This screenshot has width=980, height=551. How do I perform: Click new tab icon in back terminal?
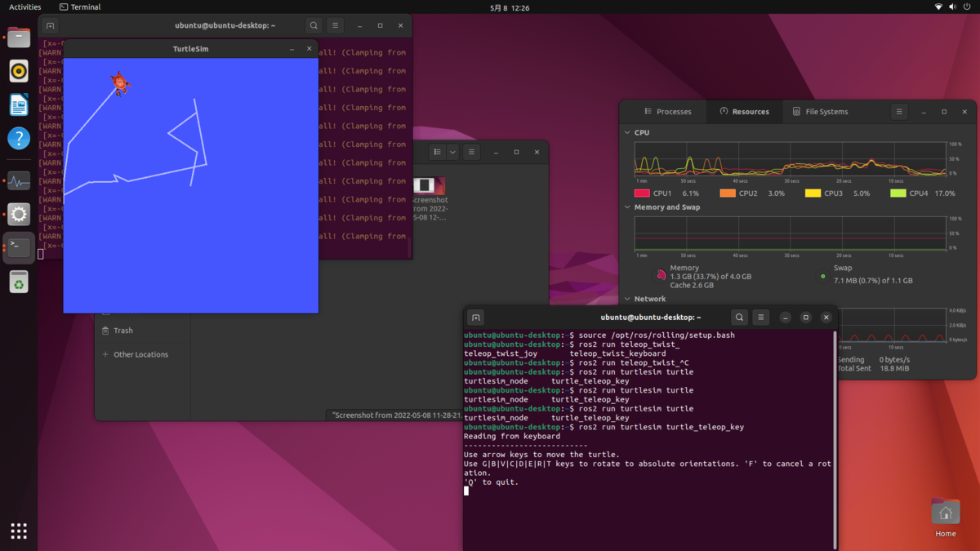[x=50, y=26]
